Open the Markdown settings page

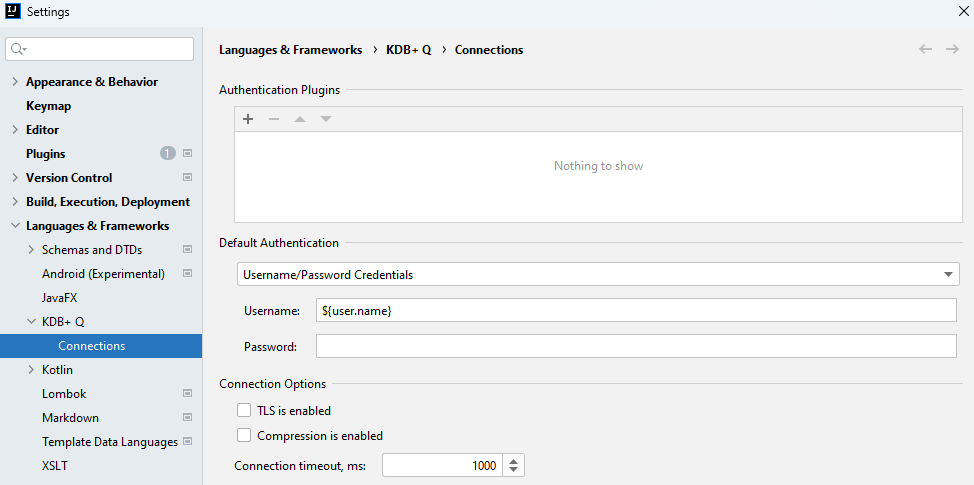[x=70, y=418]
